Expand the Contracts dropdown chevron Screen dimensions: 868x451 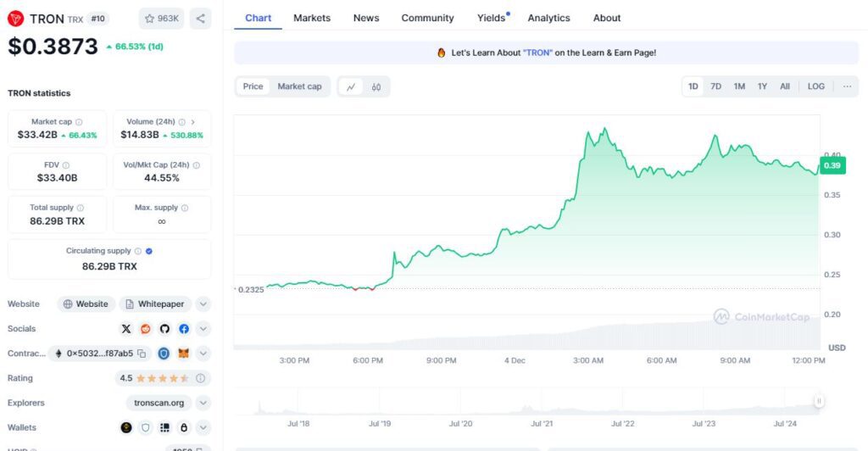pyautogui.click(x=203, y=353)
